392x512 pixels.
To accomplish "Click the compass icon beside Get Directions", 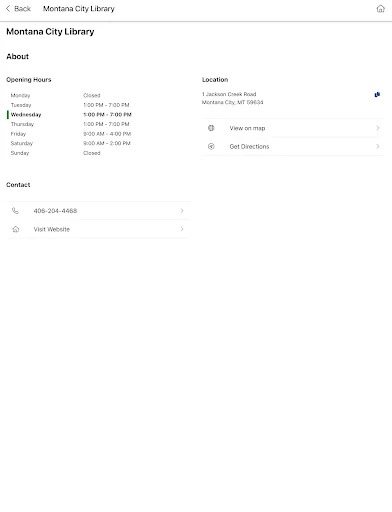I will (x=211, y=146).
